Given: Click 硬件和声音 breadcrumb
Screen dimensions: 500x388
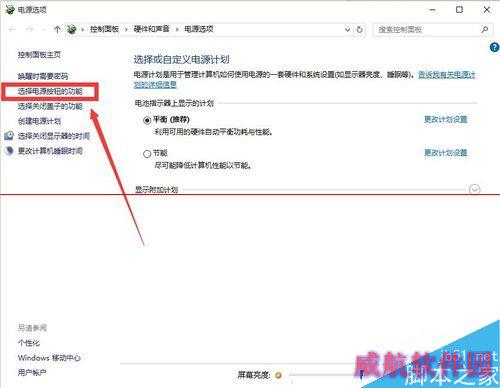Looking at the screenshot, I should click(x=151, y=29).
